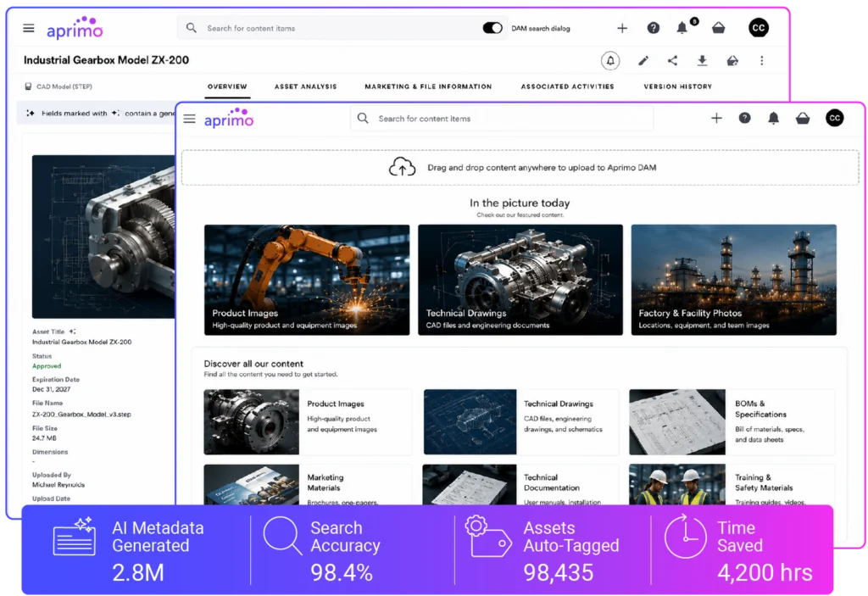This screenshot has height=596, width=868.
Task: Click the Dec 31, 2027 expiration date
Action: click(x=51, y=389)
